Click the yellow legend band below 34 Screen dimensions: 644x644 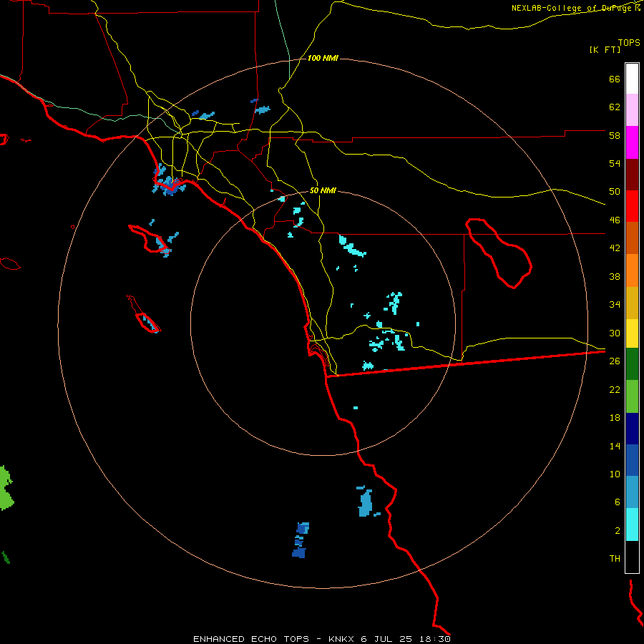(x=632, y=333)
